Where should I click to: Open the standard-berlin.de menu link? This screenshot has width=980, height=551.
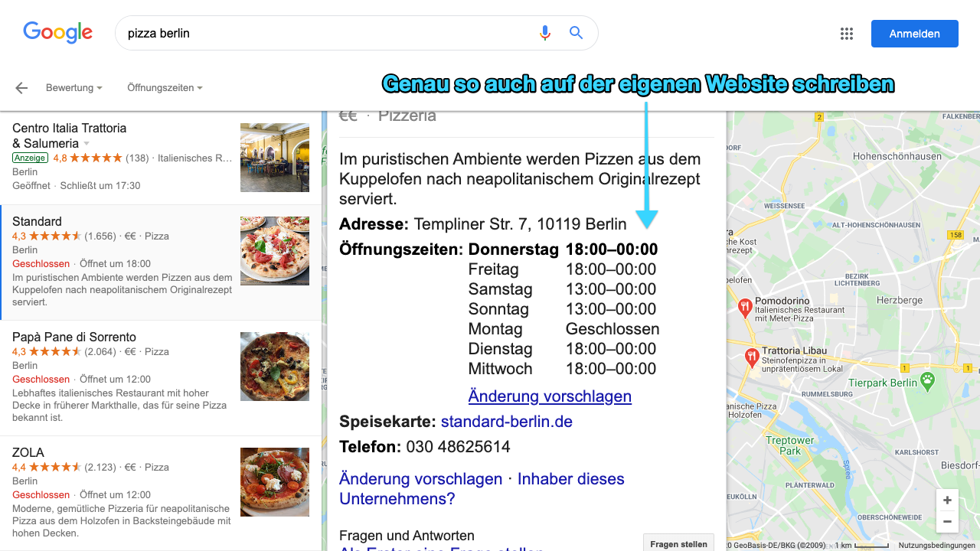[507, 422]
